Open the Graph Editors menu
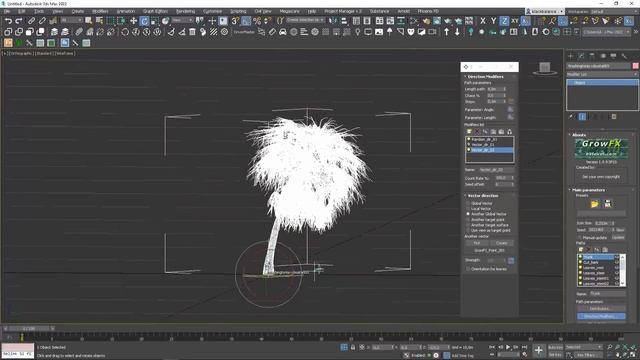Viewport: 640px width, 360px height. tap(155, 11)
